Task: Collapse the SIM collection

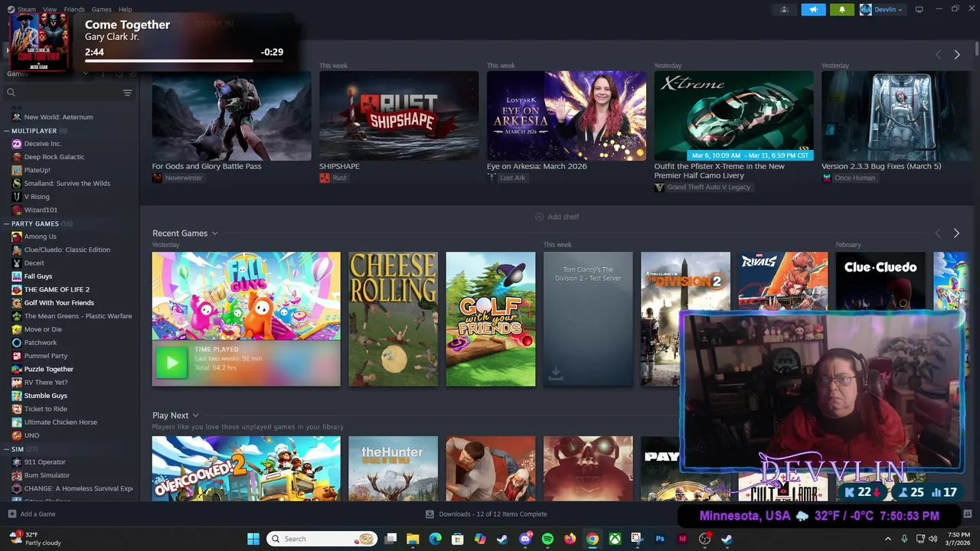Action: coord(7,449)
